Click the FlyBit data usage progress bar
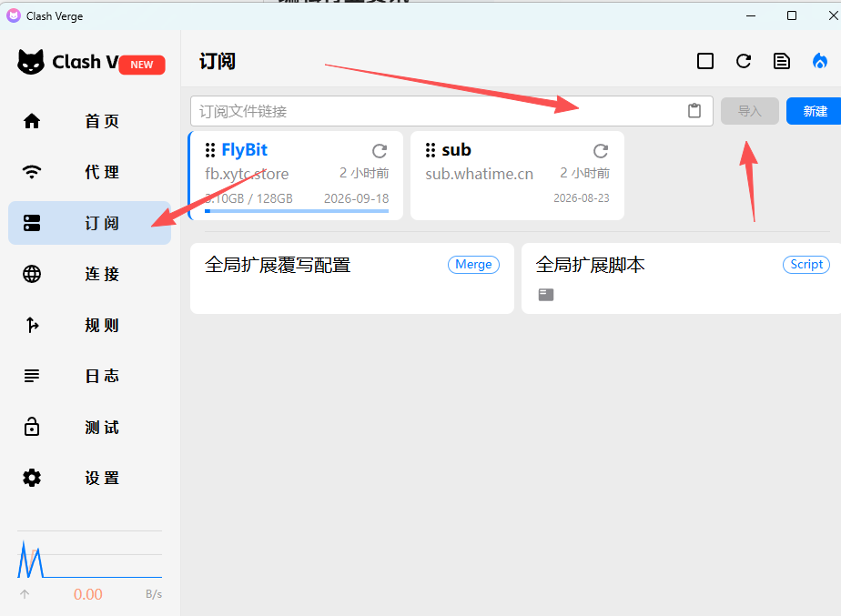The width and height of the screenshot is (841, 616). pos(297,211)
